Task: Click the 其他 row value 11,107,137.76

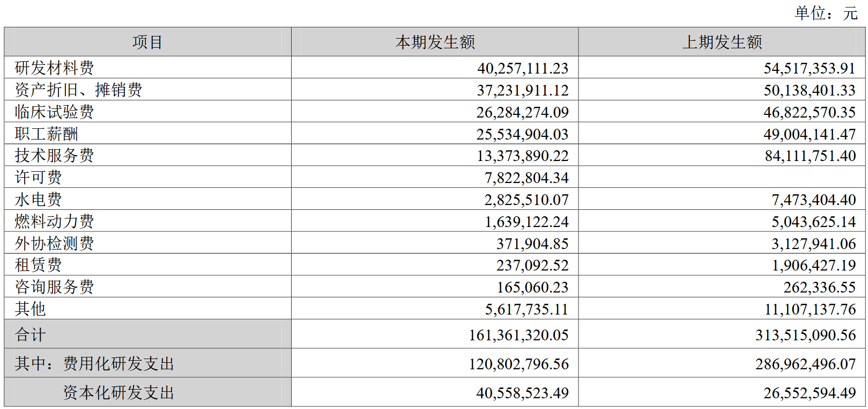Action: click(x=810, y=309)
